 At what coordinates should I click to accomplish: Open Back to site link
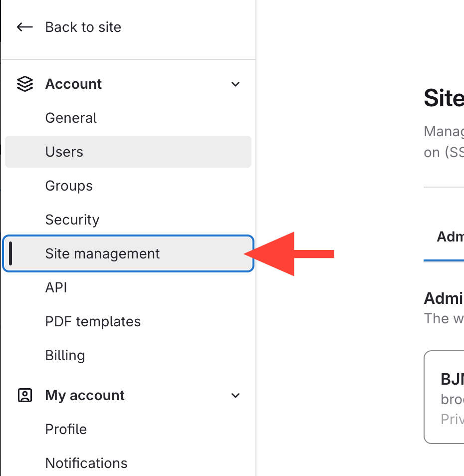(x=83, y=27)
